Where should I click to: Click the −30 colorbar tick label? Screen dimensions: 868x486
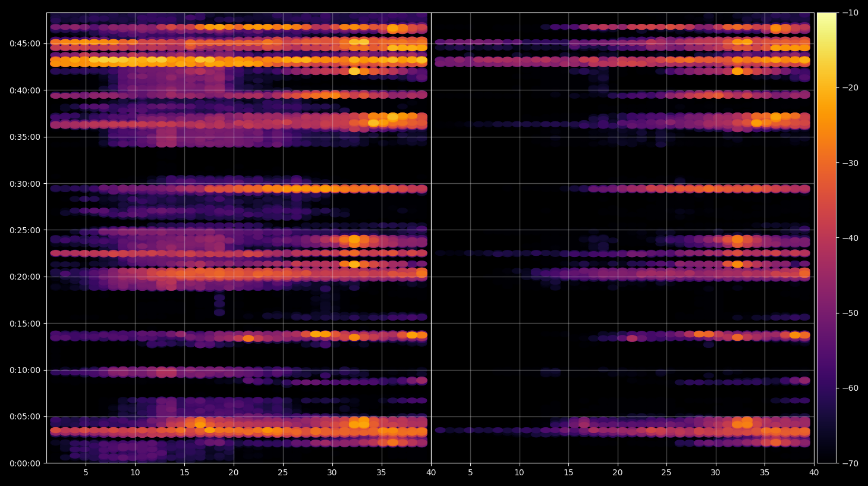pos(850,163)
